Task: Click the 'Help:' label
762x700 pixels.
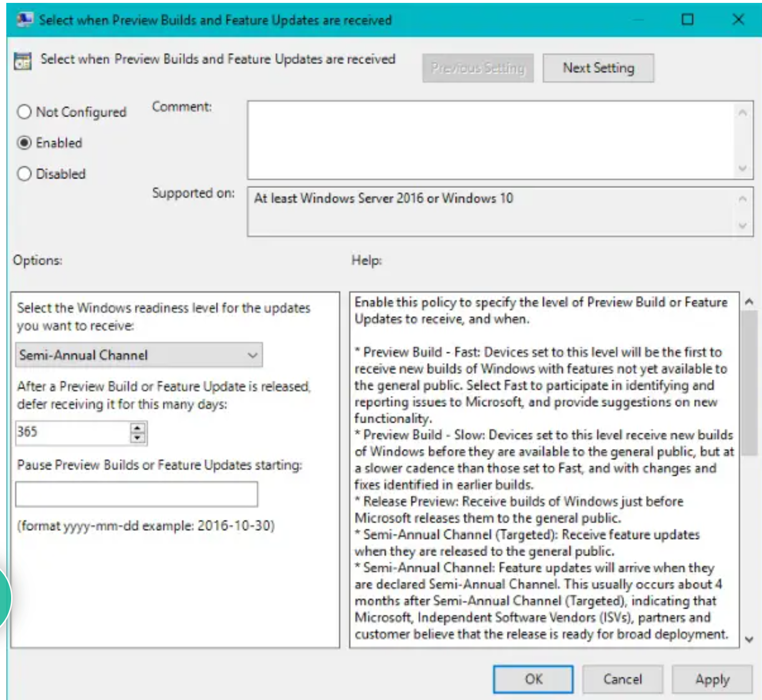Action: (367, 260)
